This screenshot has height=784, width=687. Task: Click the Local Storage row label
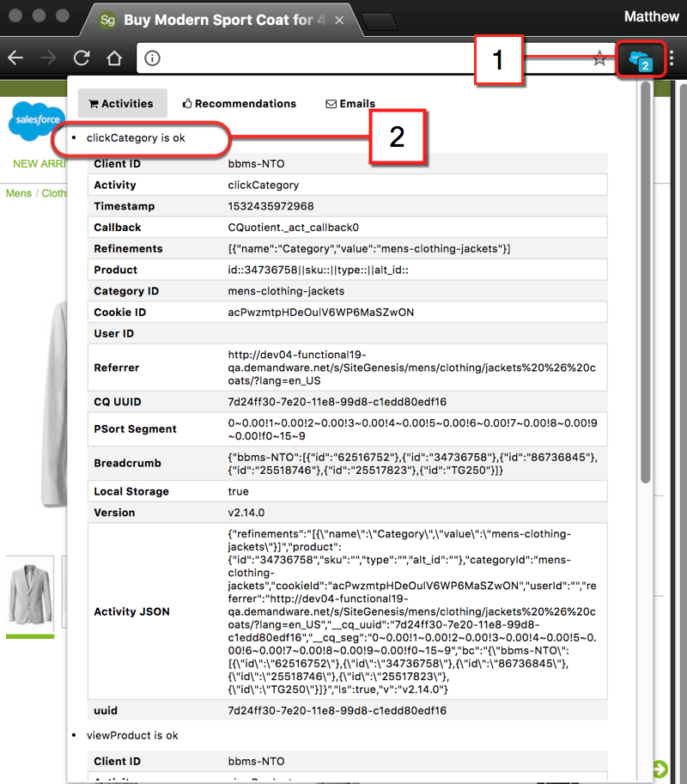pos(131,491)
